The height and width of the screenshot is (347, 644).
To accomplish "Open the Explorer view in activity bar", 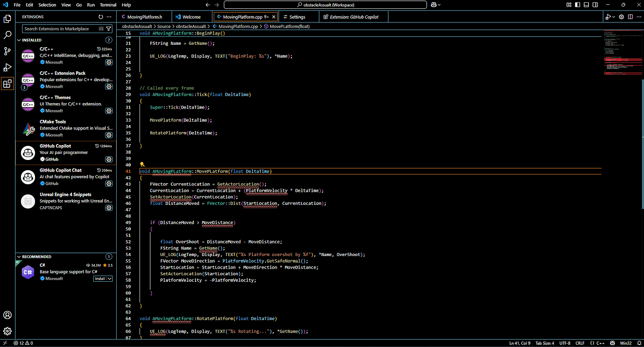I will 7,19.
